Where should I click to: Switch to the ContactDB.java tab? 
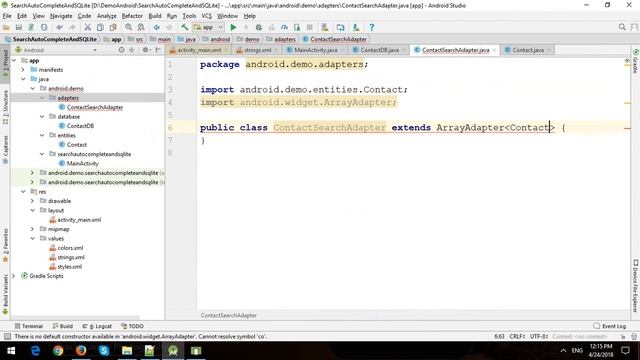tap(380, 50)
